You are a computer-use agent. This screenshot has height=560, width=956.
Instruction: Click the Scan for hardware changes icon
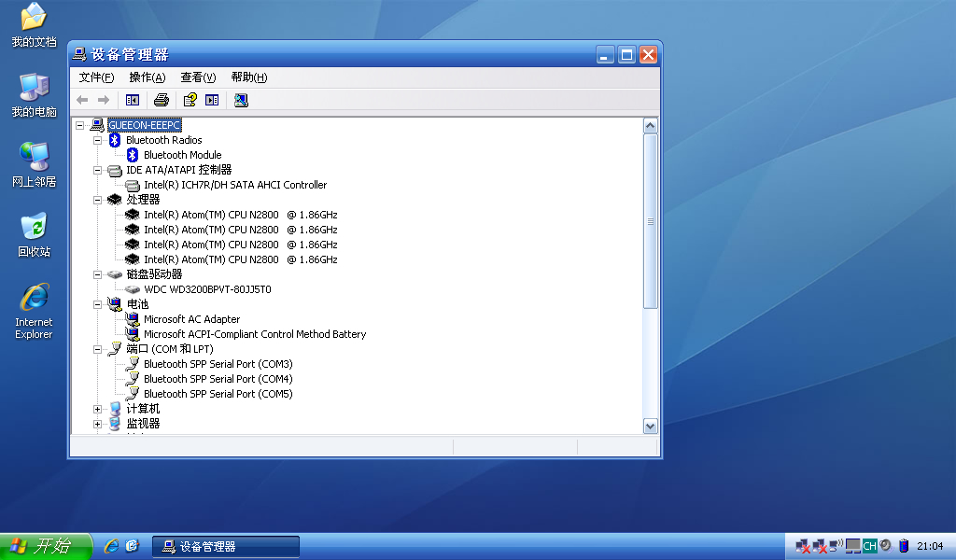coord(241,100)
